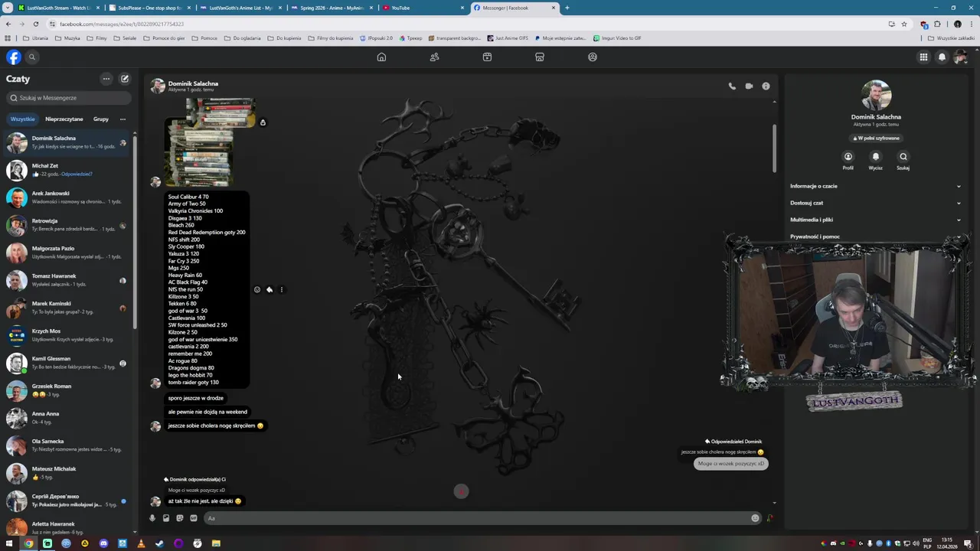980x551 pixels.
Task: Open the Friends icon in top navigation
Action: point(434,57)
